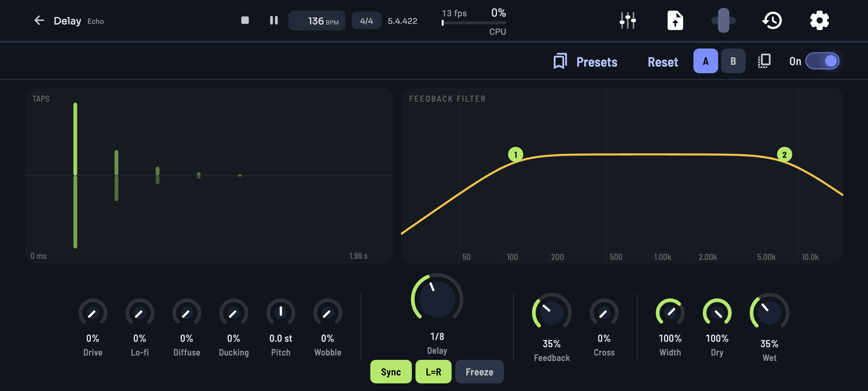The width and height of the screenshot is (868, 391).
Task: Open the mixer sliders icon
Action: point(628,20)
